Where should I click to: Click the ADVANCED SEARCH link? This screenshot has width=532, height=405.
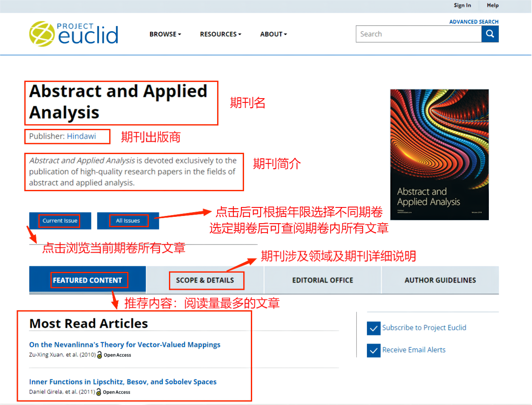(474, 22)
